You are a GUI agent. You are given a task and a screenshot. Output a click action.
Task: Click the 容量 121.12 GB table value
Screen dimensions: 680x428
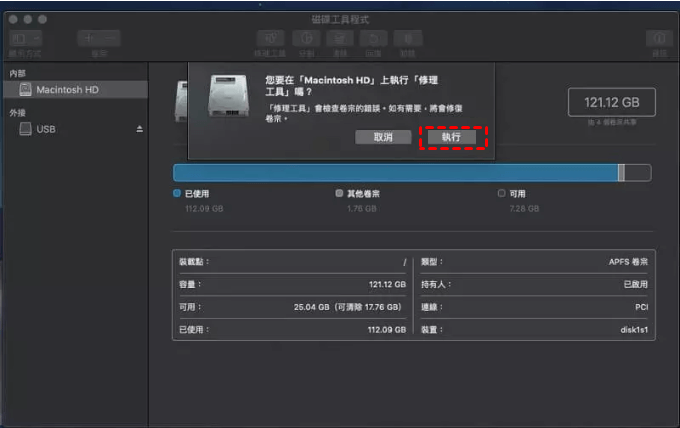387,284
